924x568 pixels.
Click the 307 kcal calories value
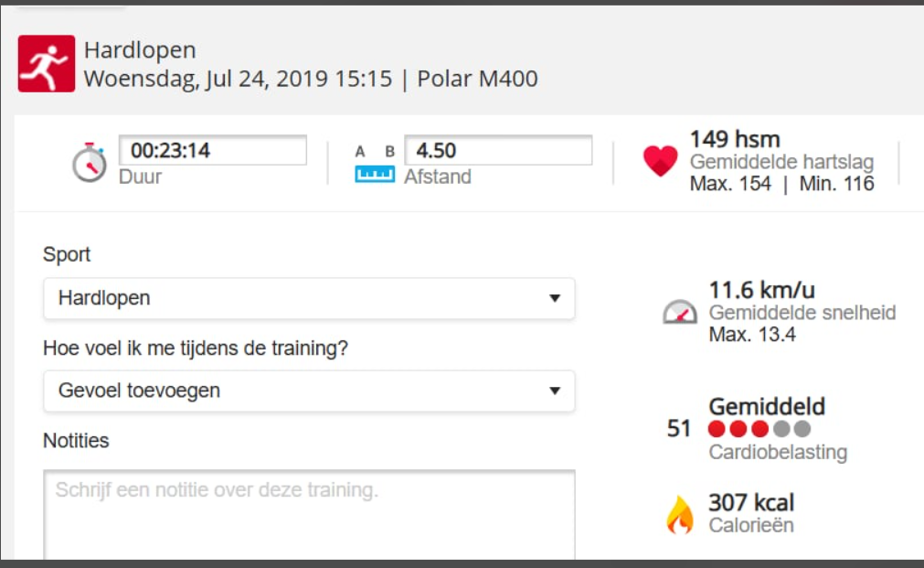pos(751,502)
